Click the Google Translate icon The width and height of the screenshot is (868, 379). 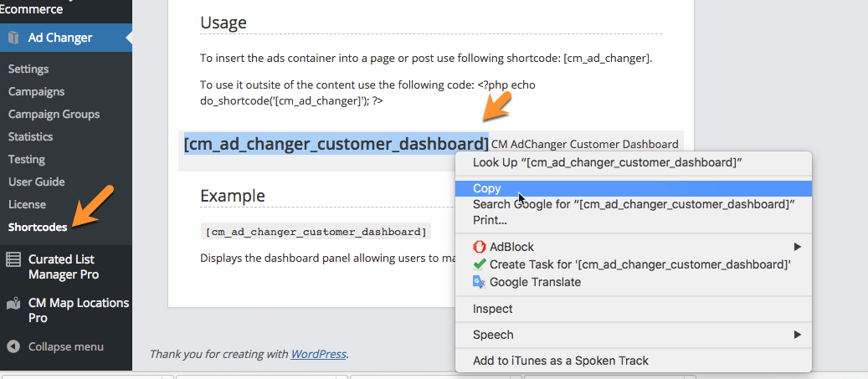[x=480, y=282]
